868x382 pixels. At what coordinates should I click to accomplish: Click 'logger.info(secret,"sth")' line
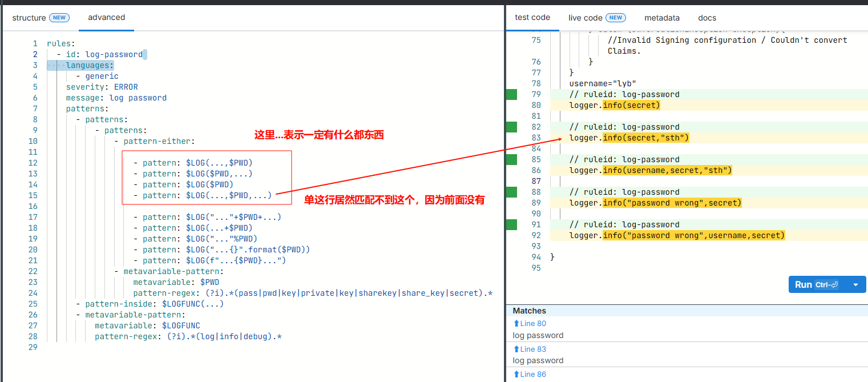click(x=629, y=138)
